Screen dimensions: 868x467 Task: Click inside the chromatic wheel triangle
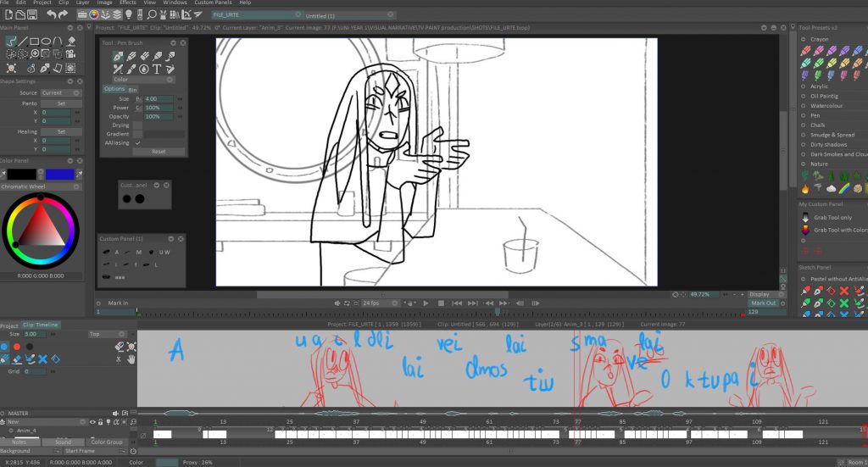(41, 230)
